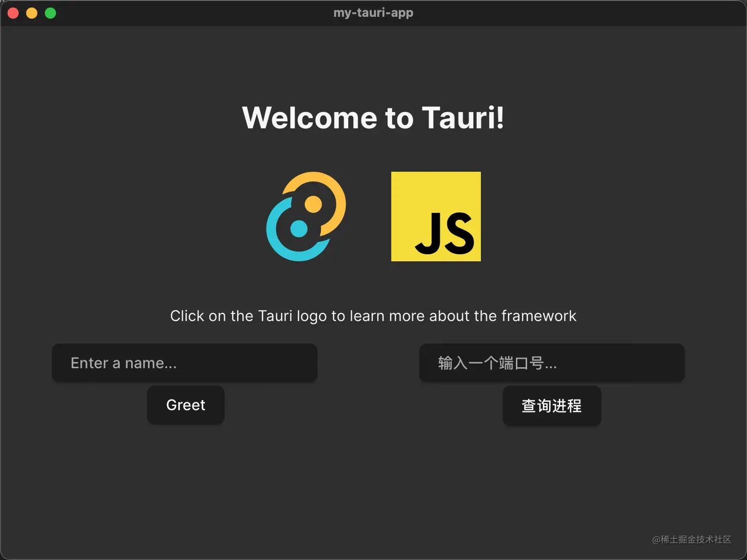747x560 pixels.
Task: Click the my-tauri-app window title
Action: tap(373, 13)
